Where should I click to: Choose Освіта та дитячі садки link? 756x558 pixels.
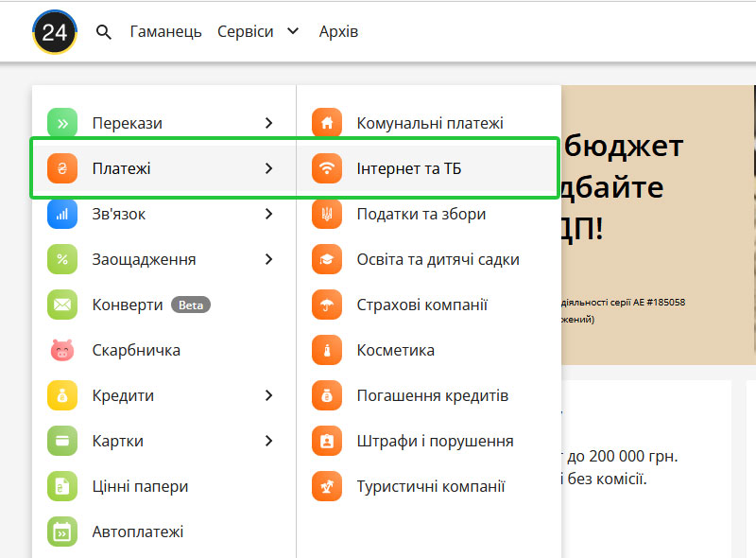point(438,259)
